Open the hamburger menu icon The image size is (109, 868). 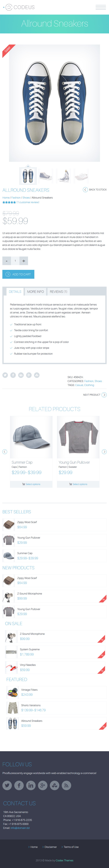[101, 7]
